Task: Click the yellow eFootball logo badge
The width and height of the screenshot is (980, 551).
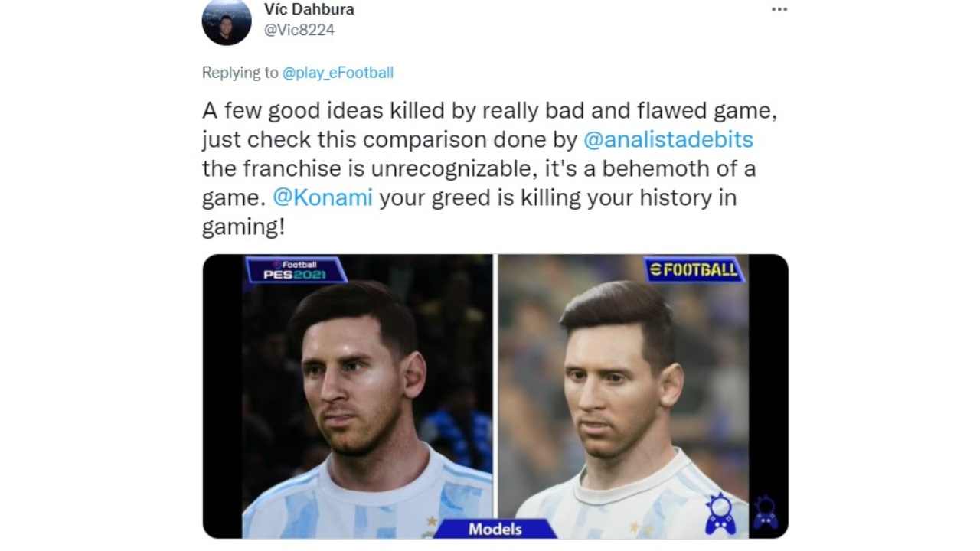Action: pyautogui.click(x=694, y=269)
